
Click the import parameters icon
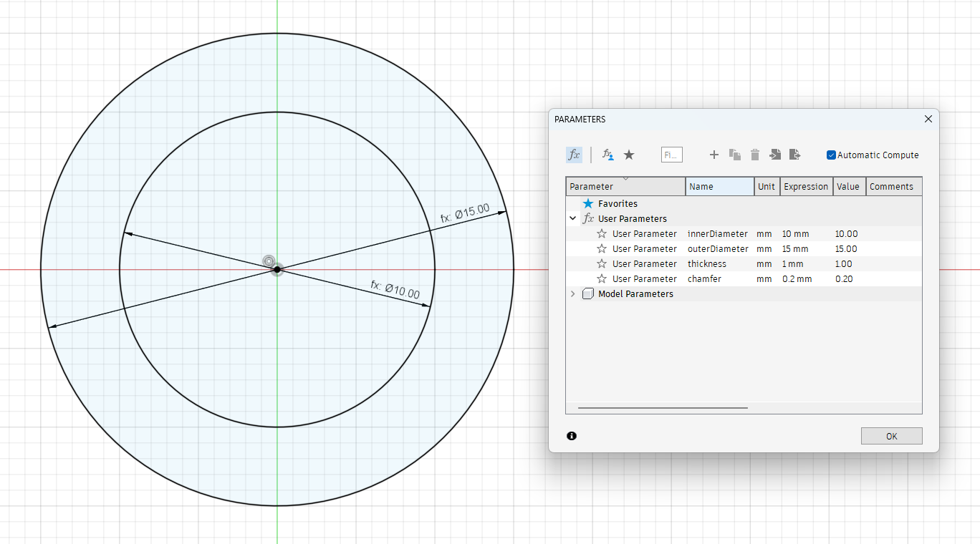[775, 155]
